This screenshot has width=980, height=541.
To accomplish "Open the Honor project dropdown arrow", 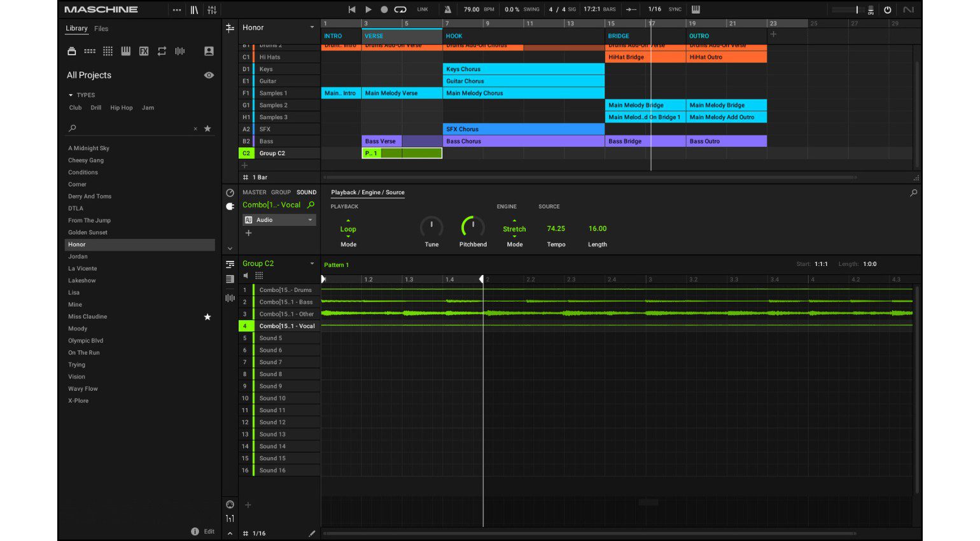I will (x=311, y=27).
